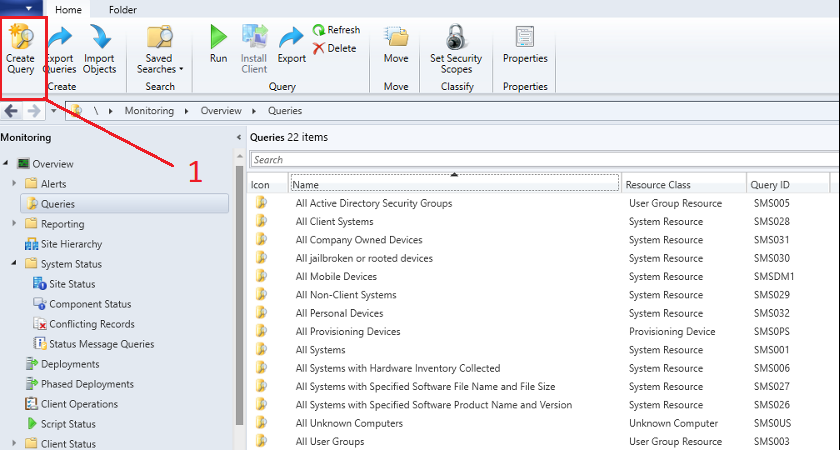Open Script Status node

tap(68, 424)
